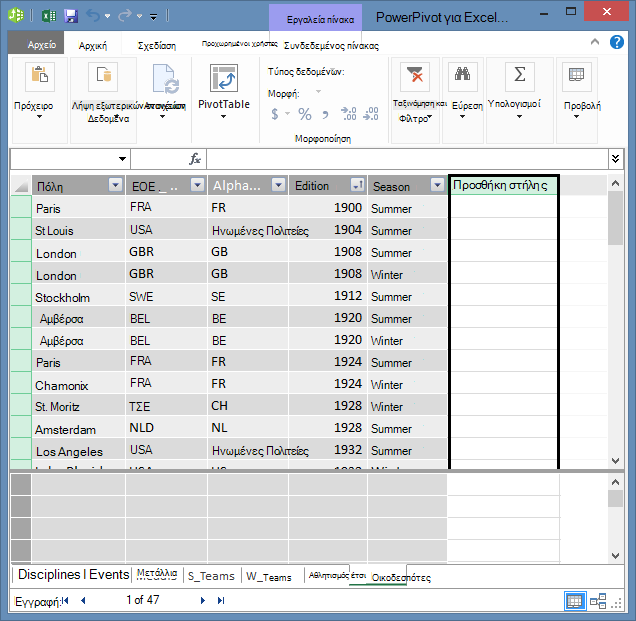Open the currency format dropdown arrow

[x=288, y=114]
